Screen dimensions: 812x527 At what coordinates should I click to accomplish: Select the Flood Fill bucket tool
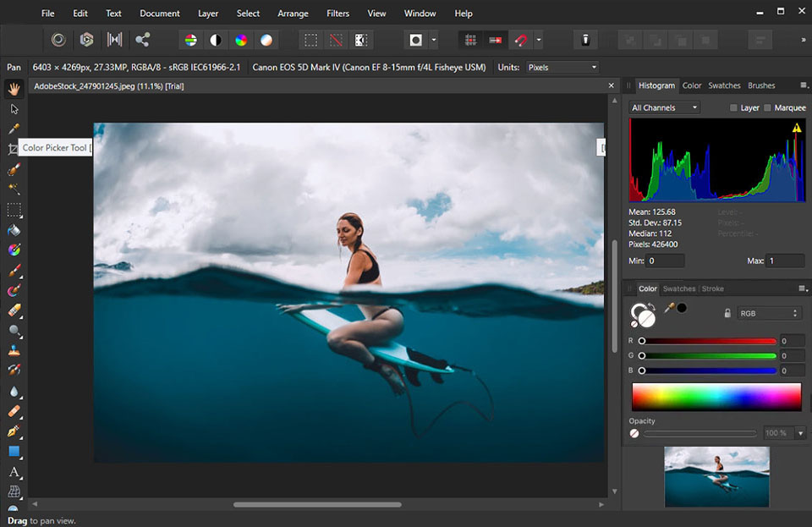tap(14, 230)
